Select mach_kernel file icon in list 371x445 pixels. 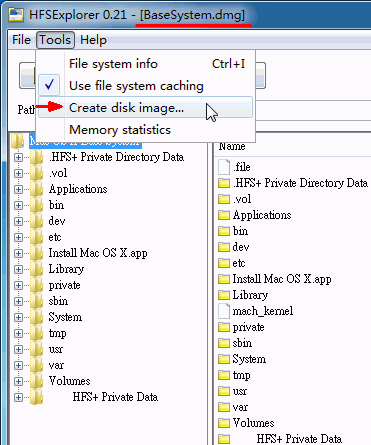224,311
